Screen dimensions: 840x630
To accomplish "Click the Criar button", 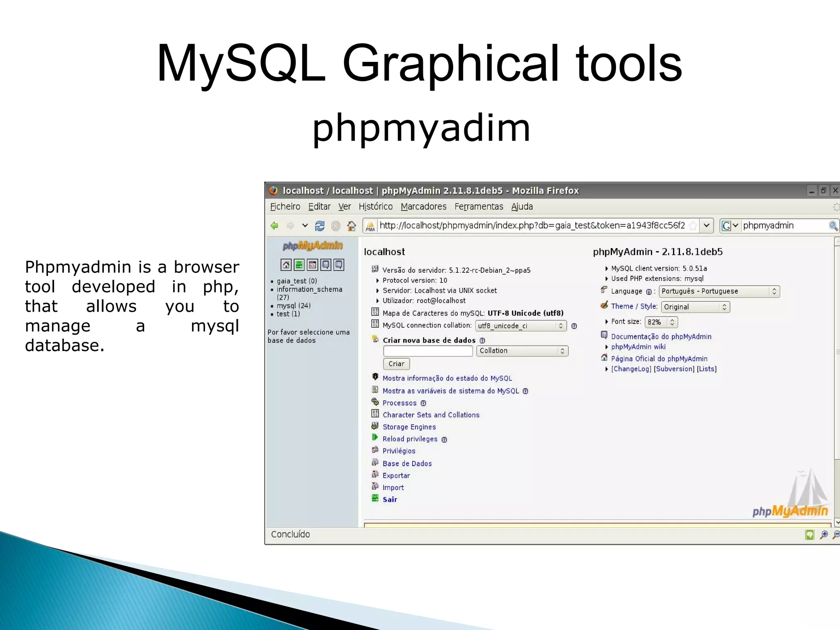I will (396, 364).
